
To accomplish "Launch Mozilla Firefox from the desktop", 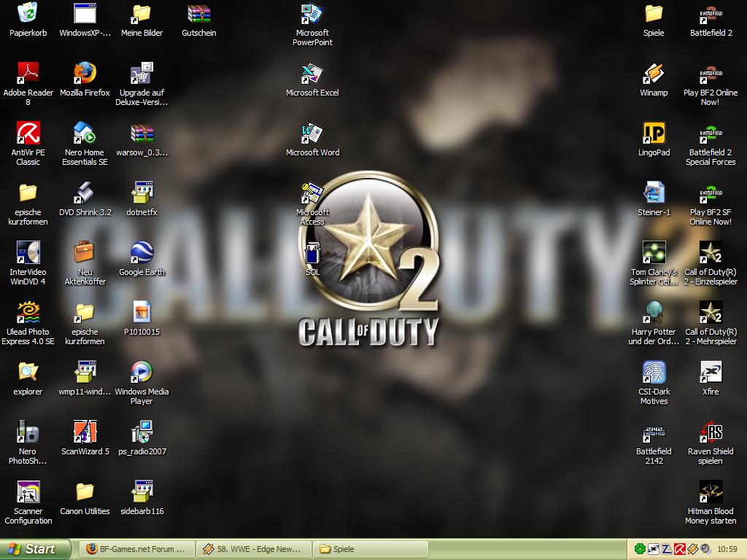I will coord(85,74).
